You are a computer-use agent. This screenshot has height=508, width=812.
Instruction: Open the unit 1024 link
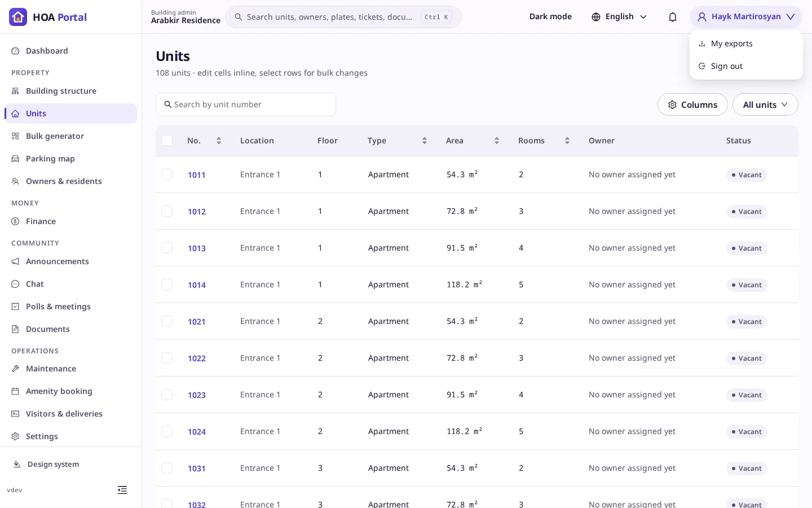197,432
